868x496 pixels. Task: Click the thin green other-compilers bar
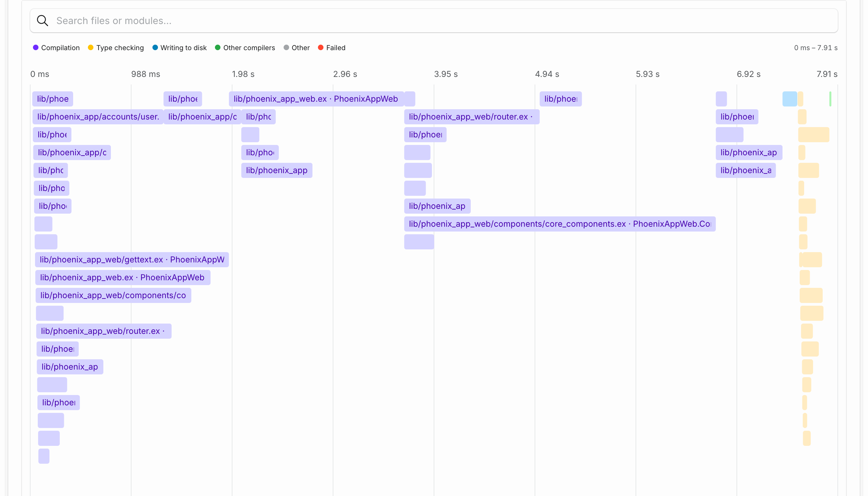click(x=830, y=99)
